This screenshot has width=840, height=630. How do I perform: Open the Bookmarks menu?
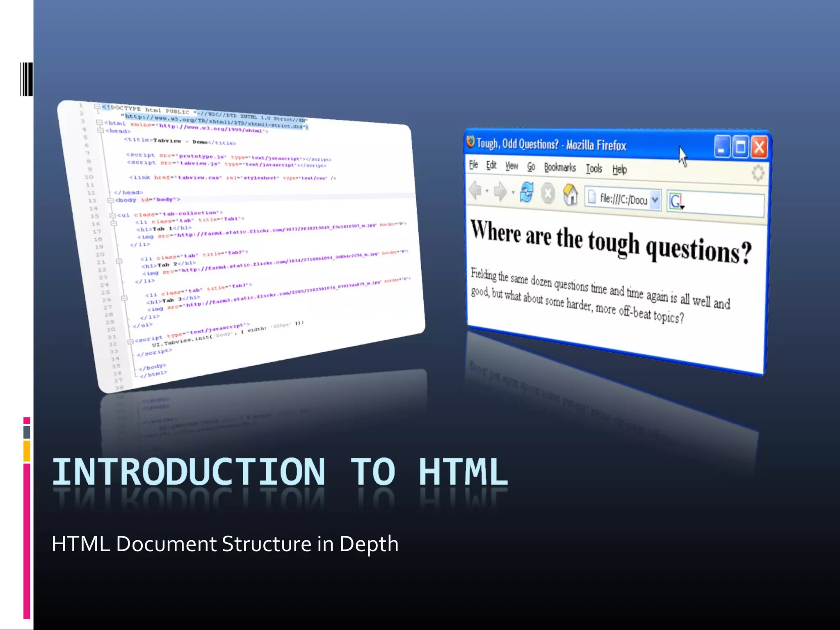coord(560,167)
